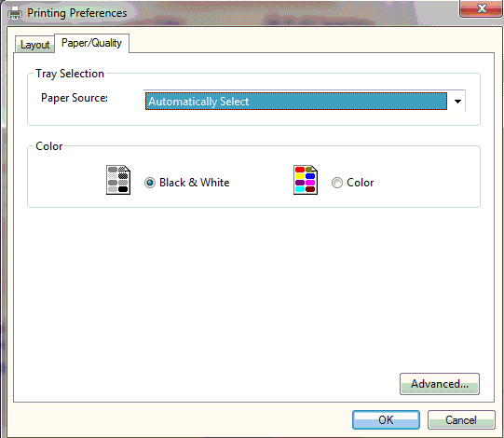
Task: Dismiss the dialog with Cancel
Action: tap(461, 419)
